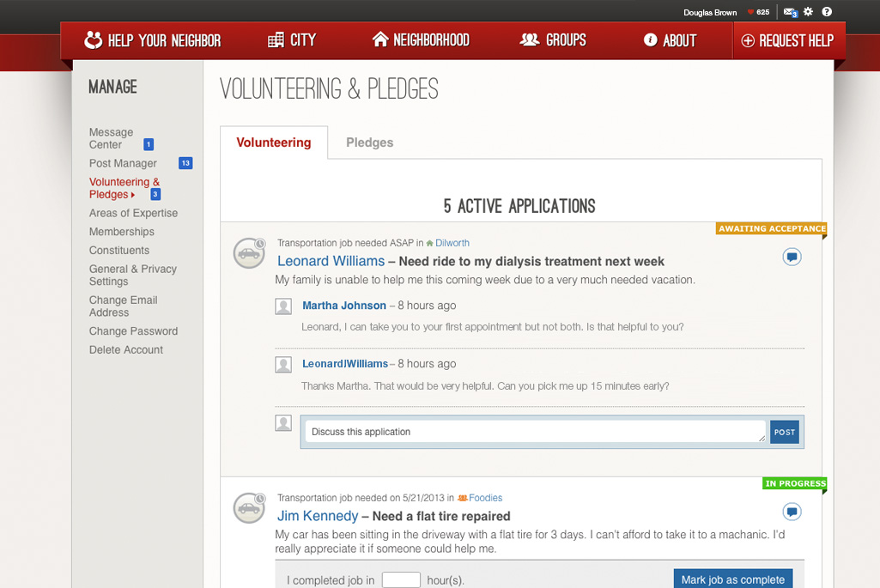The width and height of the screenshot is (880, 588).
Task: Click car icon beside Leonard Williams job
Action: click(249, 253)
